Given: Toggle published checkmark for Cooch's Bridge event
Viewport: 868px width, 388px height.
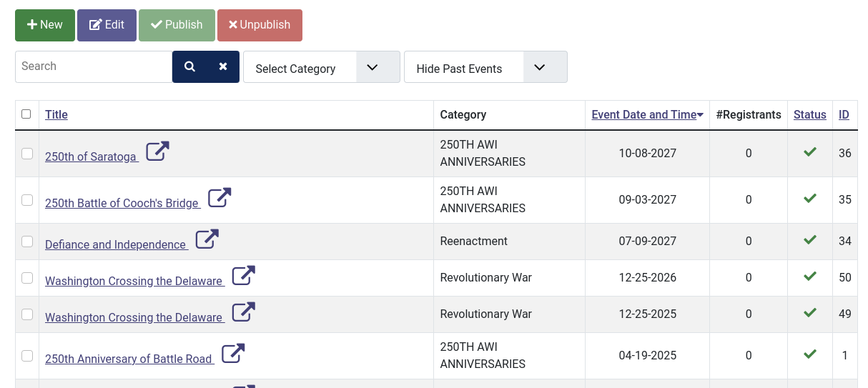Looking at the screenshot, I should tap(810, 199).
